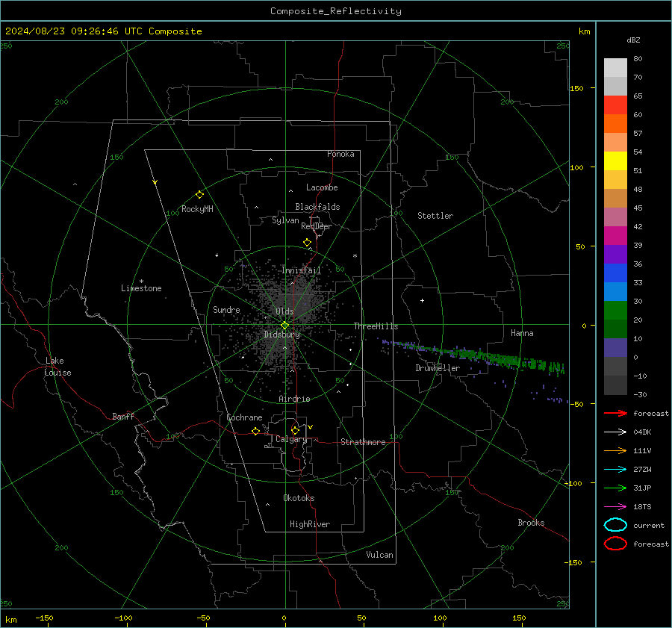Click the white 04DK arrow legend icon

coord(615,432)
